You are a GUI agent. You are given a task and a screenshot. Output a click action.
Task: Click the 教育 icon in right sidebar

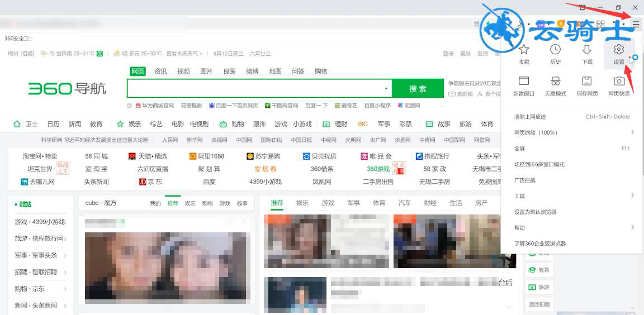pyautogui.click(x=532, y=270)
